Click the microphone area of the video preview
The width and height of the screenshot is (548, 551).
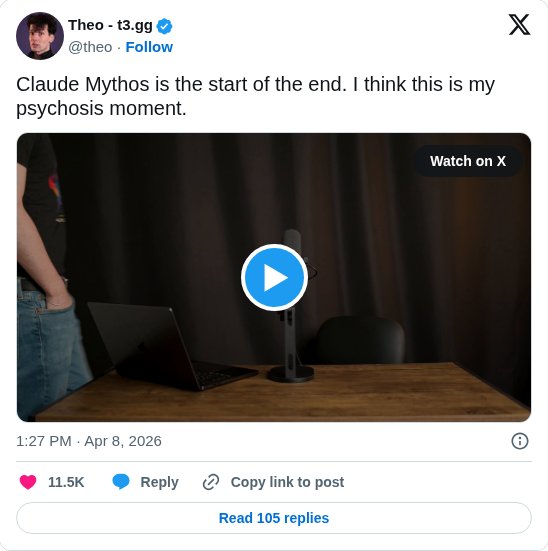point(291,337)
